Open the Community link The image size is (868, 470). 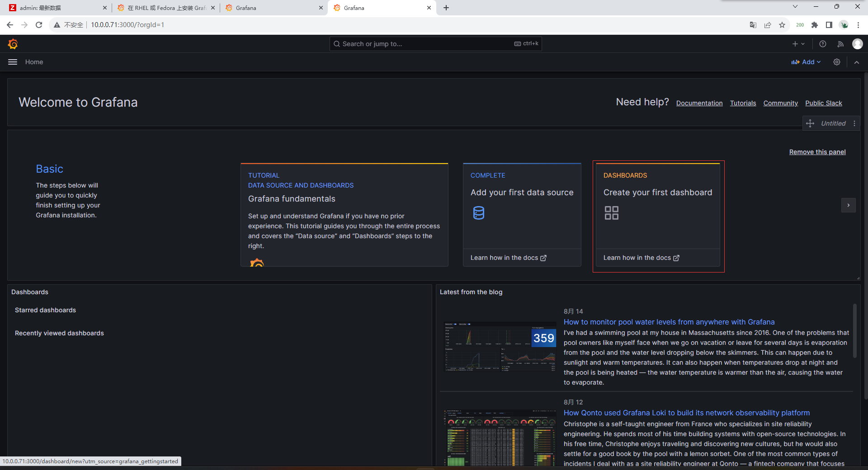pyautogui.click(x=781, y=103)
